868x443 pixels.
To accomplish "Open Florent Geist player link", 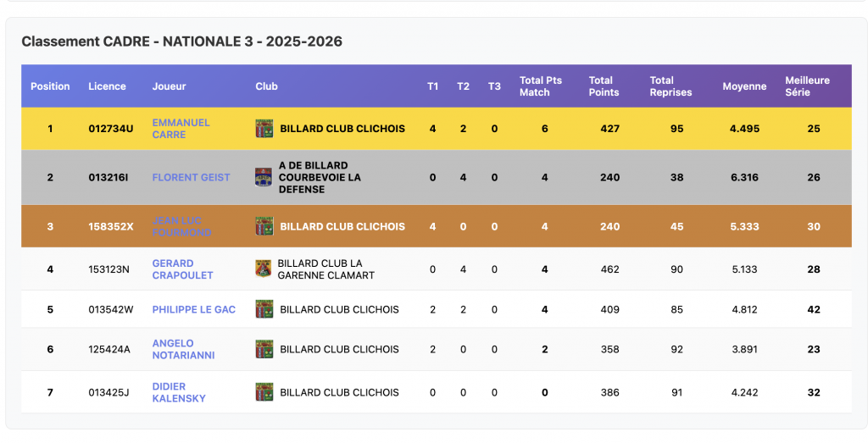I will click(191, 178).
